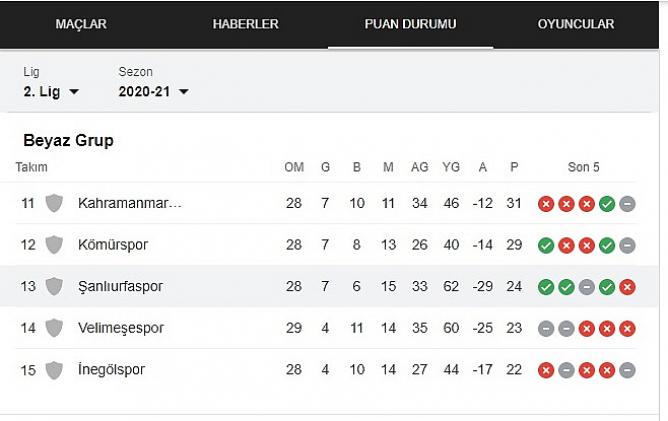Click the İnegölspor team shield icon
Image resolution: width=668 pixels, height=421 pixels.
(x=54, y=370)
